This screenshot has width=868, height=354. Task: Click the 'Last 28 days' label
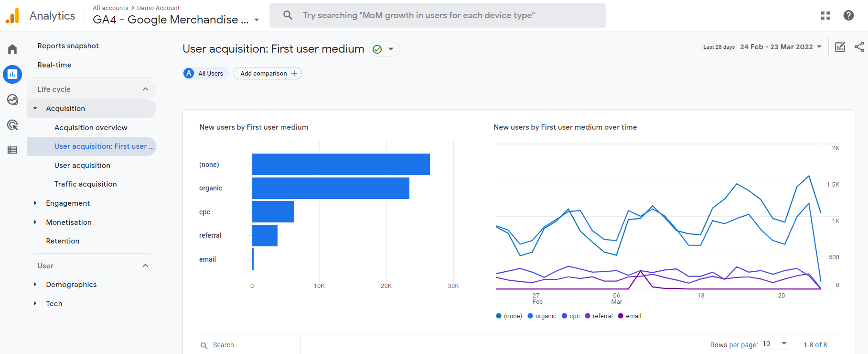[719, 47]
